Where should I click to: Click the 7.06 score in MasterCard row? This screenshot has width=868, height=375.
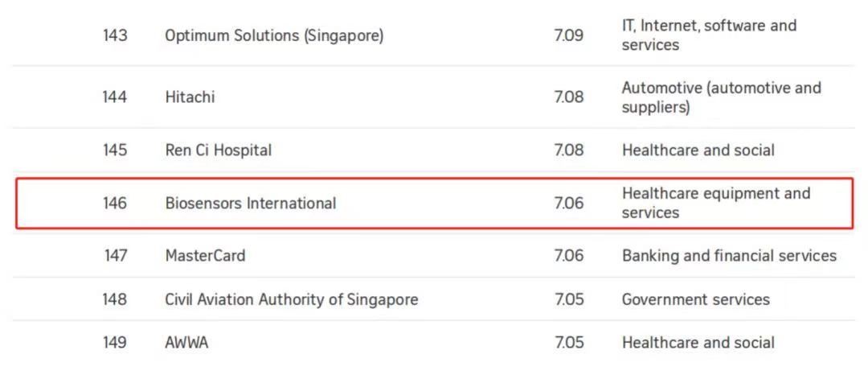click(x=568, y=256)
